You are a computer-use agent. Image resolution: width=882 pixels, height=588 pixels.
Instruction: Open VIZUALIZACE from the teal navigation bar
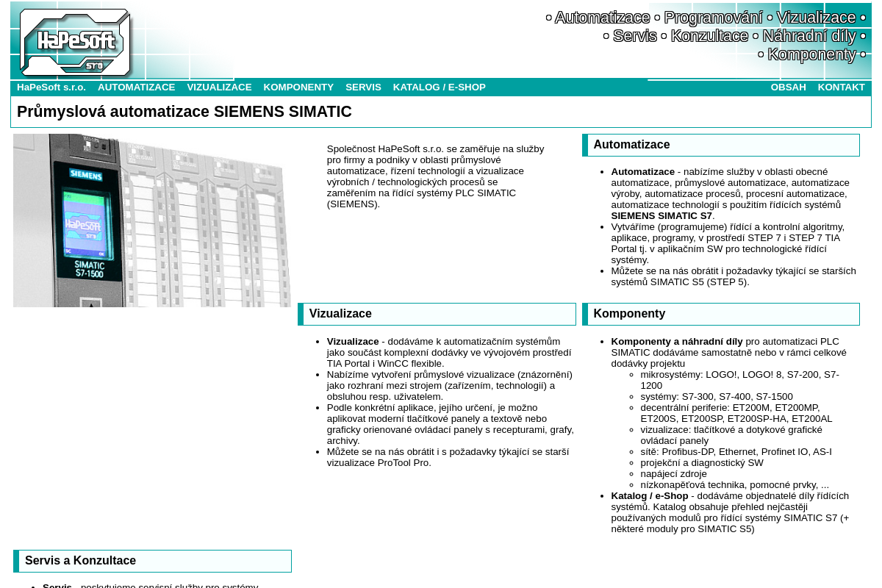[219, 87]
